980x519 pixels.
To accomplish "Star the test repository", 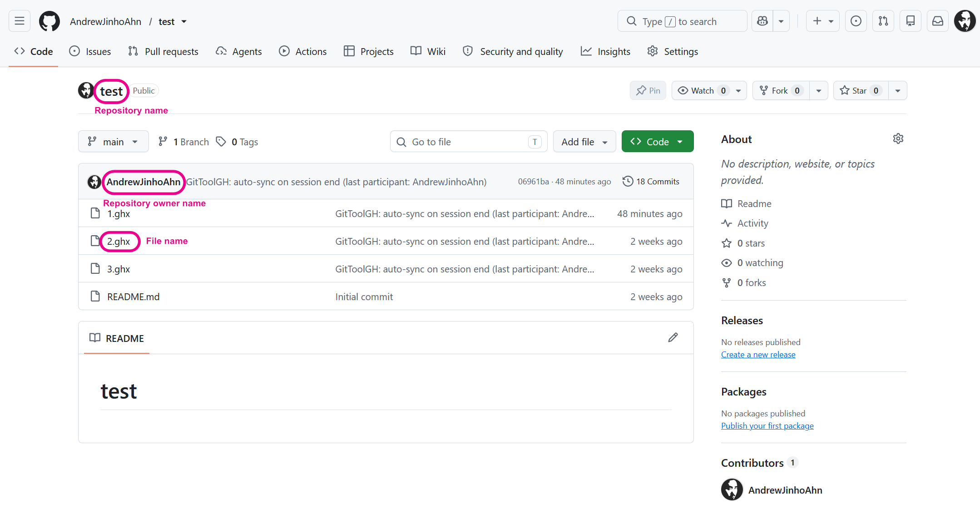I will [861, 90].
